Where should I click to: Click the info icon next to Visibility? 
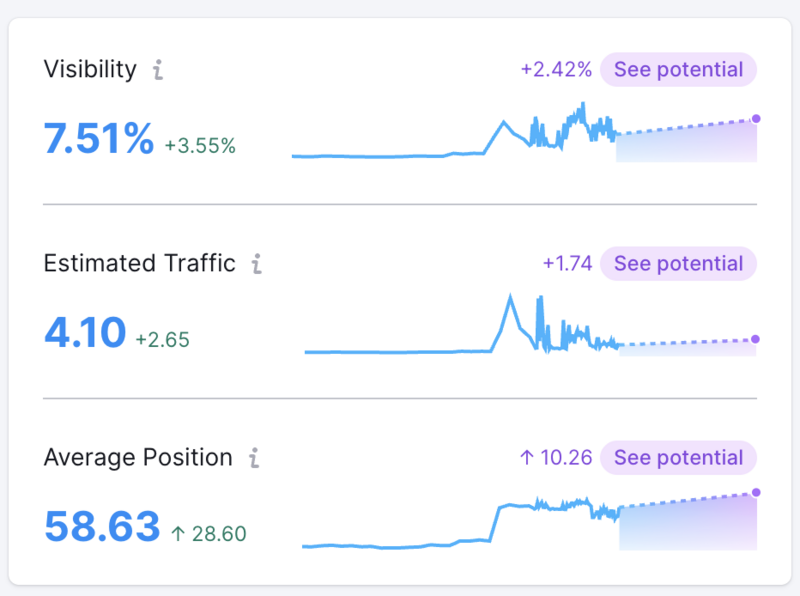(x=157, y=70)
